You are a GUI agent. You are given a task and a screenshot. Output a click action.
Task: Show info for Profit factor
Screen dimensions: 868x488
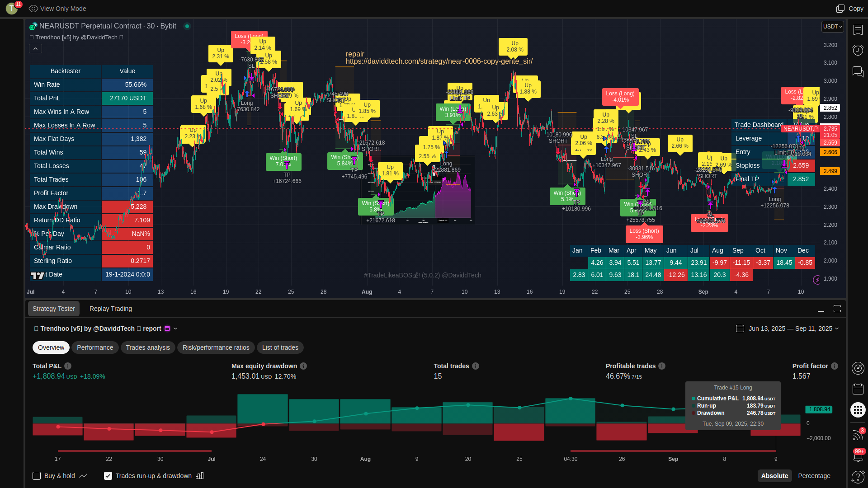(835, 366)
